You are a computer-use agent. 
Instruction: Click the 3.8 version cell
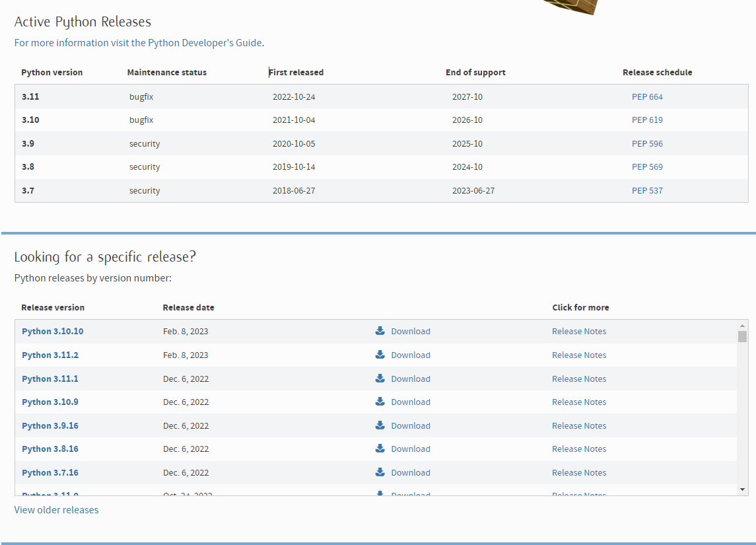[x=28, y=166]
